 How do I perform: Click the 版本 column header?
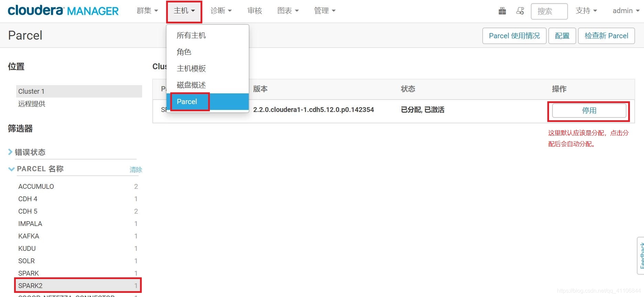(x=260, y=89)
